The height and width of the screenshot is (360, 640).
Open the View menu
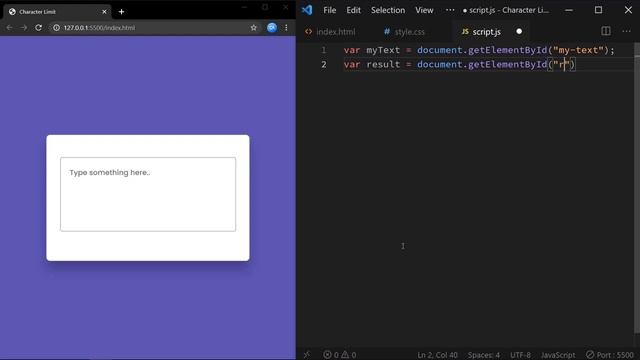click(424, 10)
